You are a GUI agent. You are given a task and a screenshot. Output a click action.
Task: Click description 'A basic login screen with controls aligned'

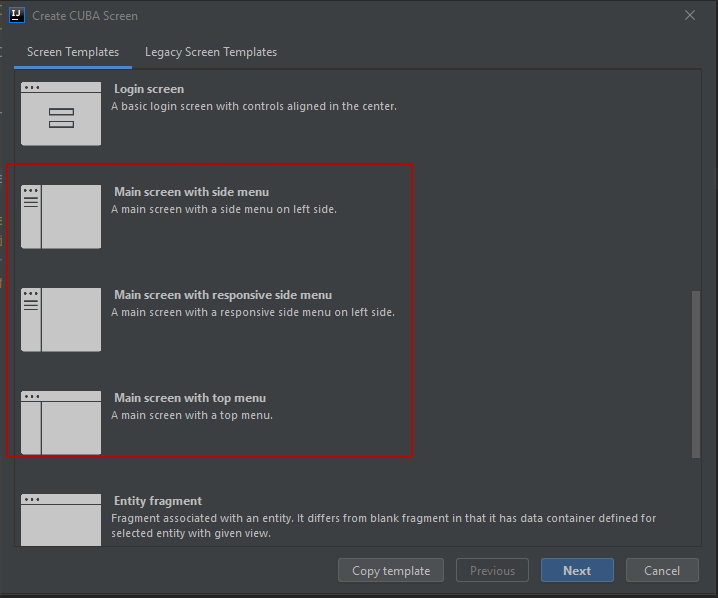pyautogui.click(x=254, y=106)
